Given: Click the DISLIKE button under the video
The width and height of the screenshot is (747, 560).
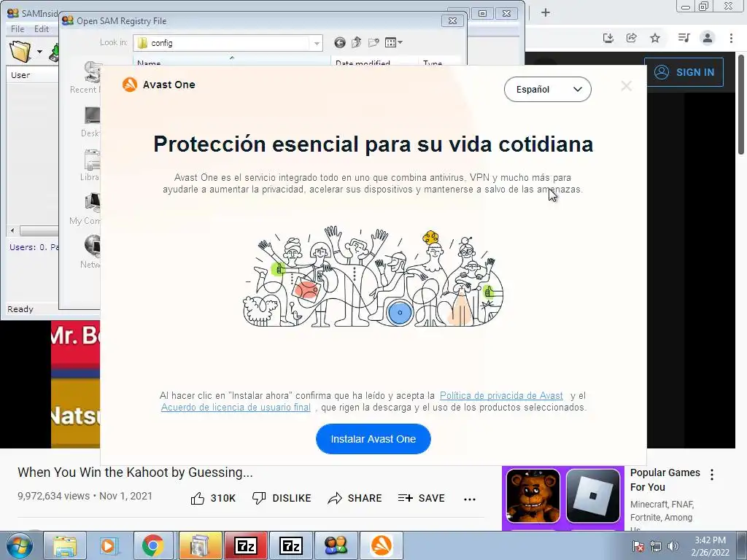Looking at the screenshot, I should [x=282, y=498].
